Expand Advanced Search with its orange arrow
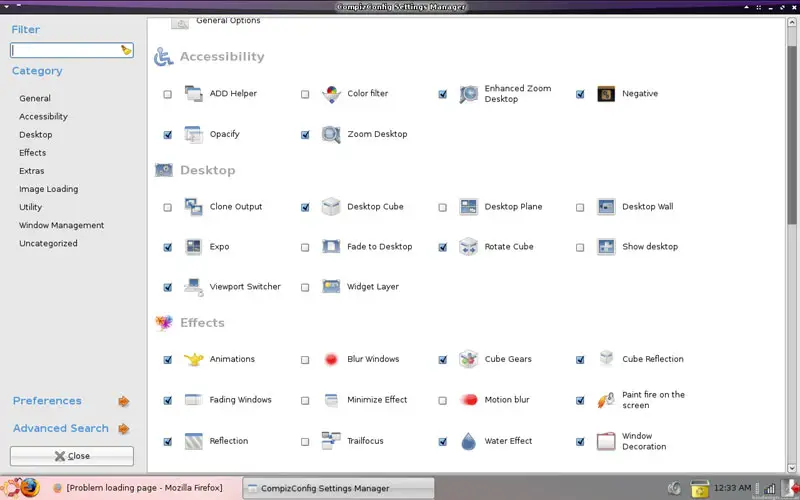 [123, 429]
